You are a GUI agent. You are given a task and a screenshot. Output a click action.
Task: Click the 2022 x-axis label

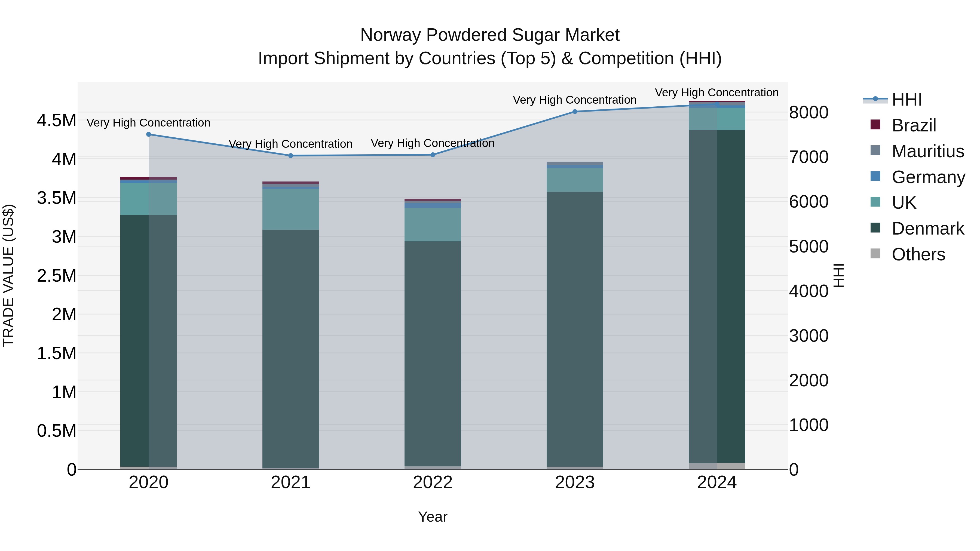433,482
